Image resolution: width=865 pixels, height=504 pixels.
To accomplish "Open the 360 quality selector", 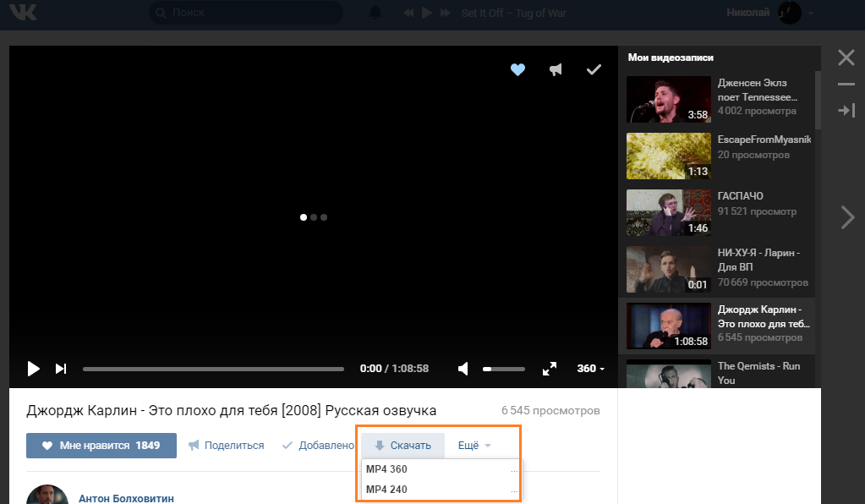I will [x=590, y=369].
